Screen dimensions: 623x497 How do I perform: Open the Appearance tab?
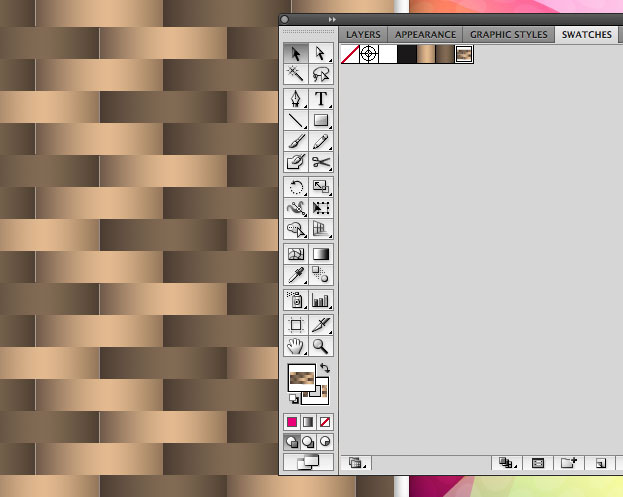tap(425, 35)
